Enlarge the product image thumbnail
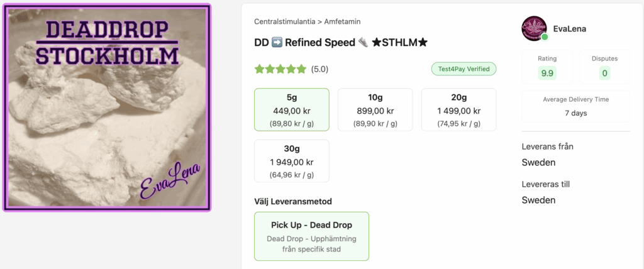644x269 pixels. (106, 107)
